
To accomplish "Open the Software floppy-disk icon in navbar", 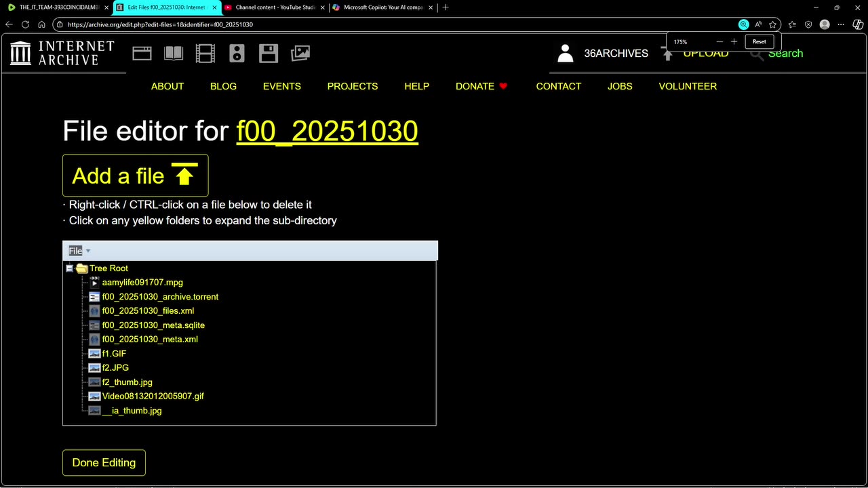I will click(x=269, y=54).
